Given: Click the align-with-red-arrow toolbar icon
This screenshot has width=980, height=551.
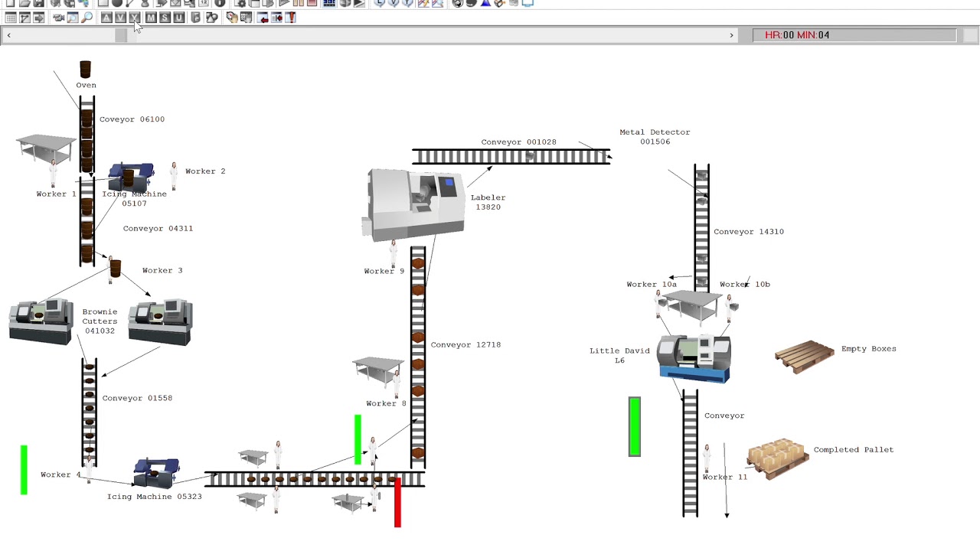Looking at the screenshot, I should (276, 18).
